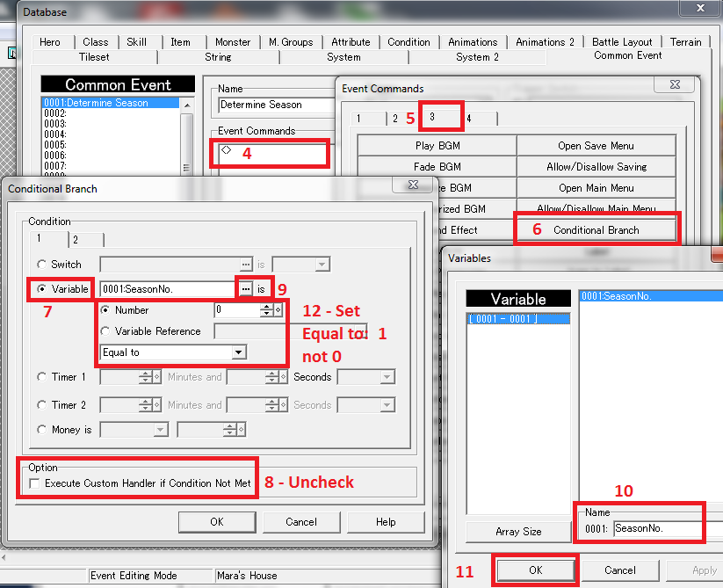Open the Monster database tab
The image size is (723, 588).
[233, 41]
